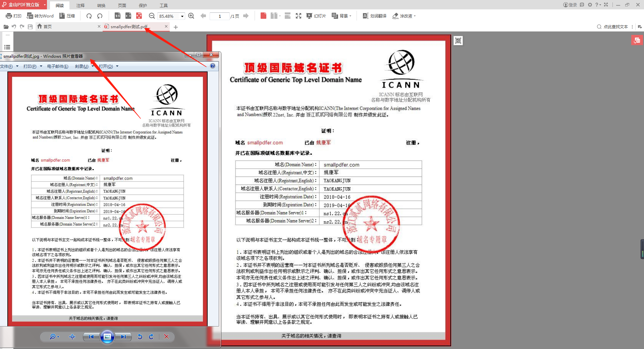The height and width of the screenshot is (349, 644).
Task: Start slideshow with 幻灯片 button
Action: (x=316, y=16)
